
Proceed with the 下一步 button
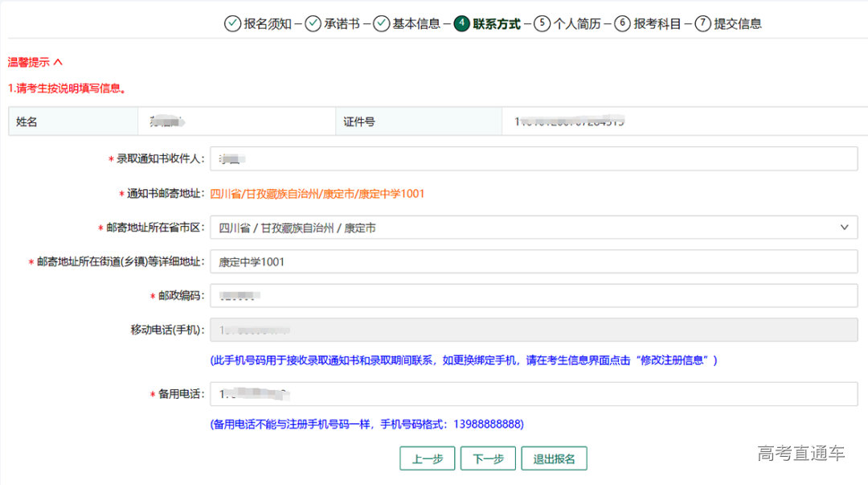click(489, 458)
